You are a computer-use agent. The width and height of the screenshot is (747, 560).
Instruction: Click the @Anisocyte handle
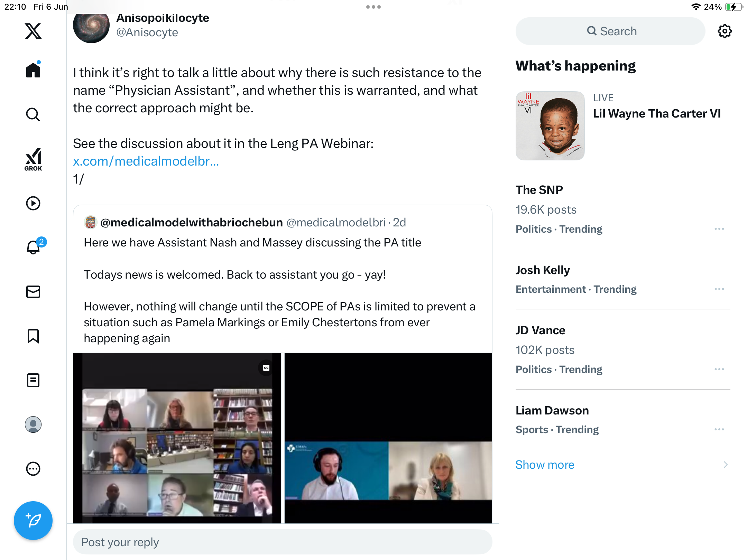tap(147, 32)
